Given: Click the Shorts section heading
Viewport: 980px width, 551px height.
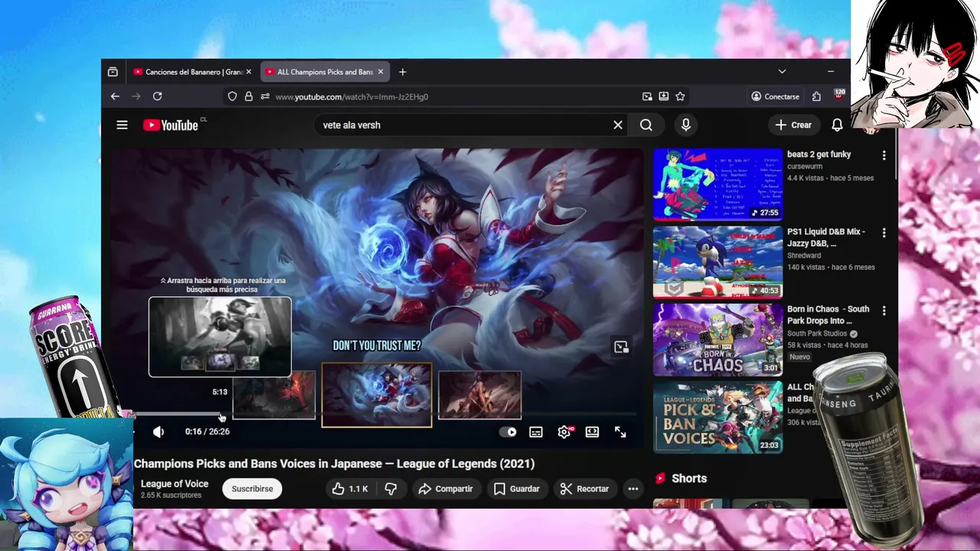Looking at the screenshot, I should point(689,478).
